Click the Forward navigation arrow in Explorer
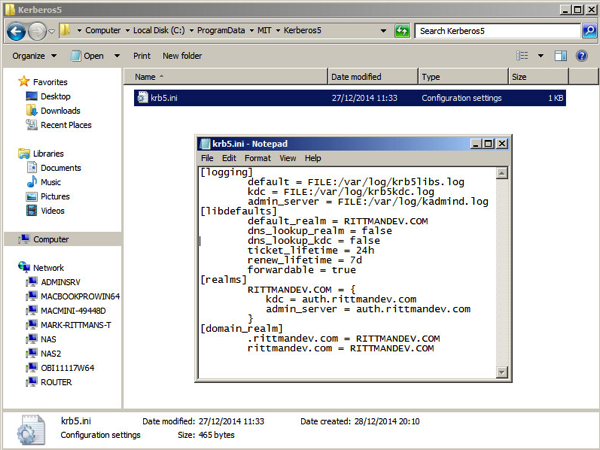The width and height of the screenshot is (600, 450). (x=37, y=31)
